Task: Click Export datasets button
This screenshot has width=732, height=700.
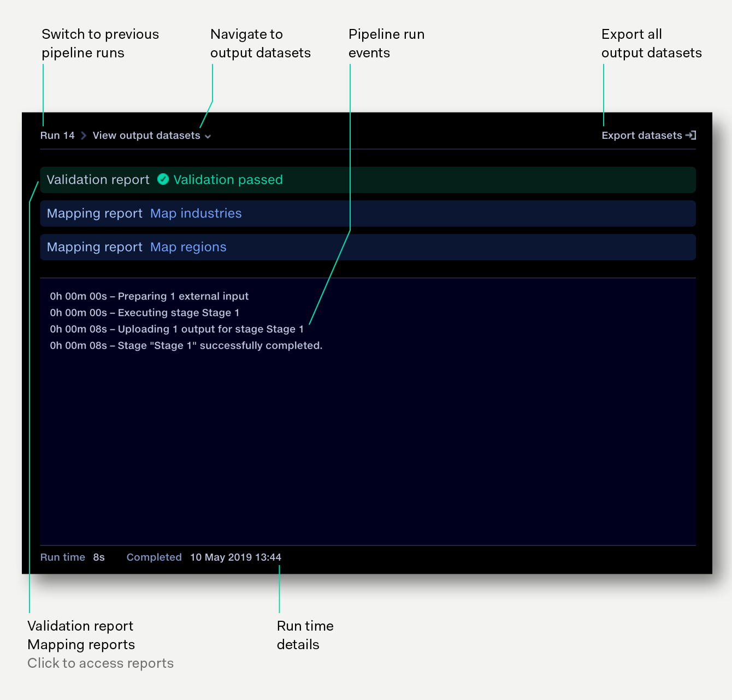Action: click(x=648, y=136)
